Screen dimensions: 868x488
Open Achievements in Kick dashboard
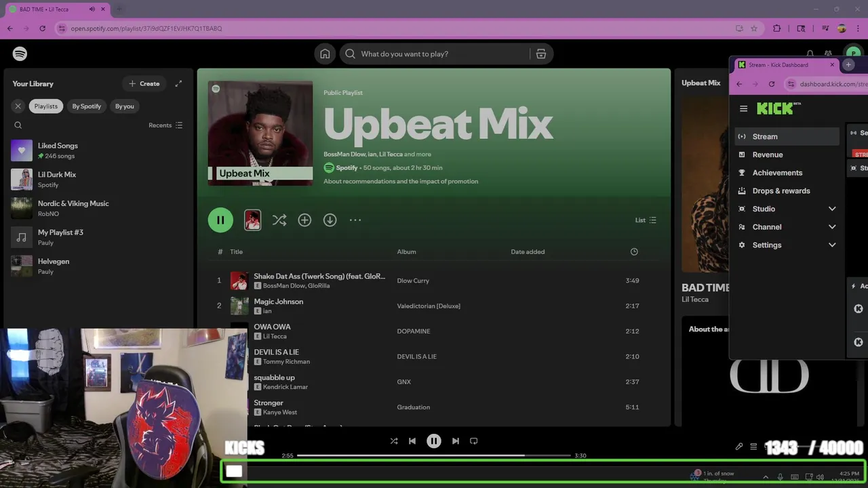point(787,173)
